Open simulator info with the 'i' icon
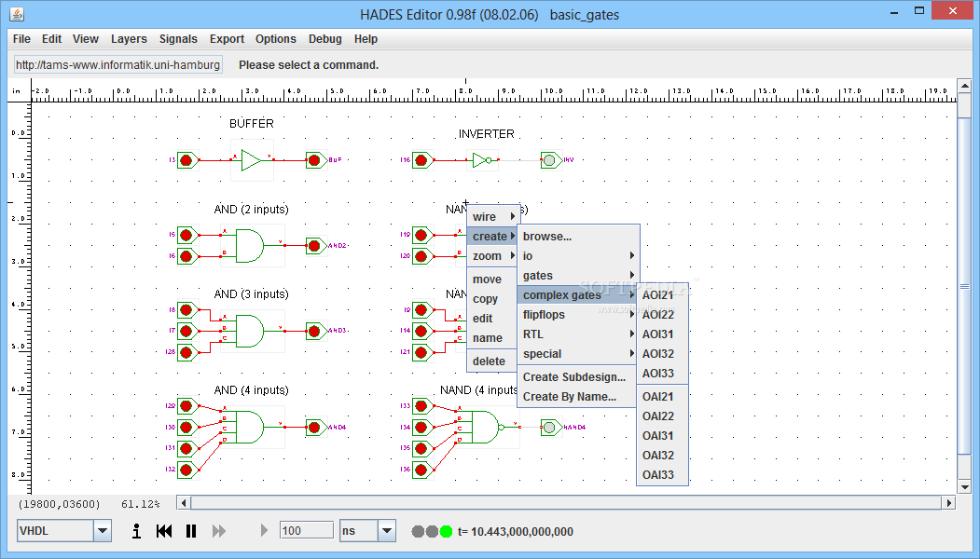 [136, 531]
